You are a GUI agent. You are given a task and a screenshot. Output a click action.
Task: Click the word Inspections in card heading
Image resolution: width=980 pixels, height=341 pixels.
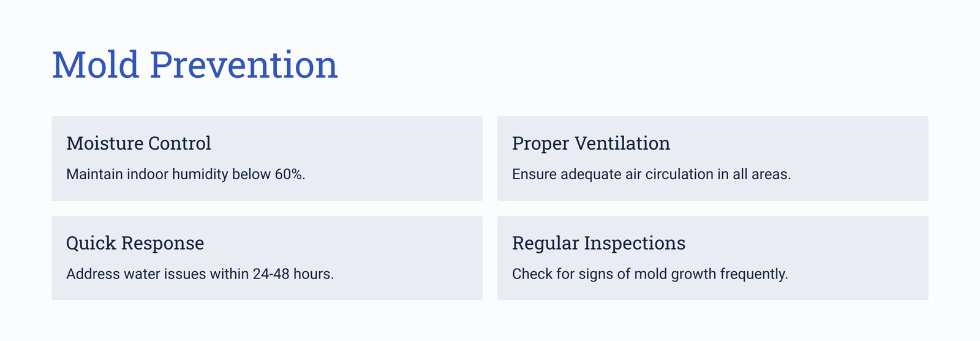click(635, 243)
